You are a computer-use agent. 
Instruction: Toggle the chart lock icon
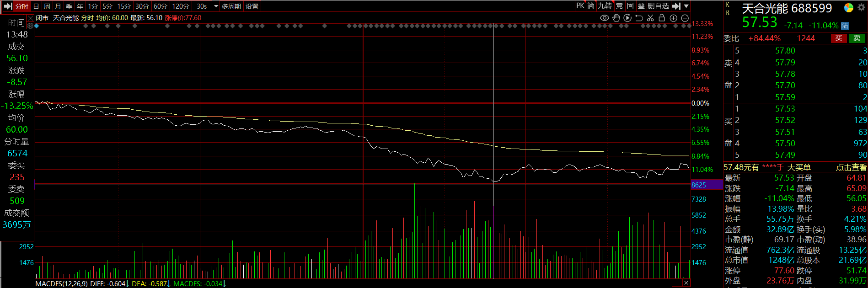click(x=662, y=18)
